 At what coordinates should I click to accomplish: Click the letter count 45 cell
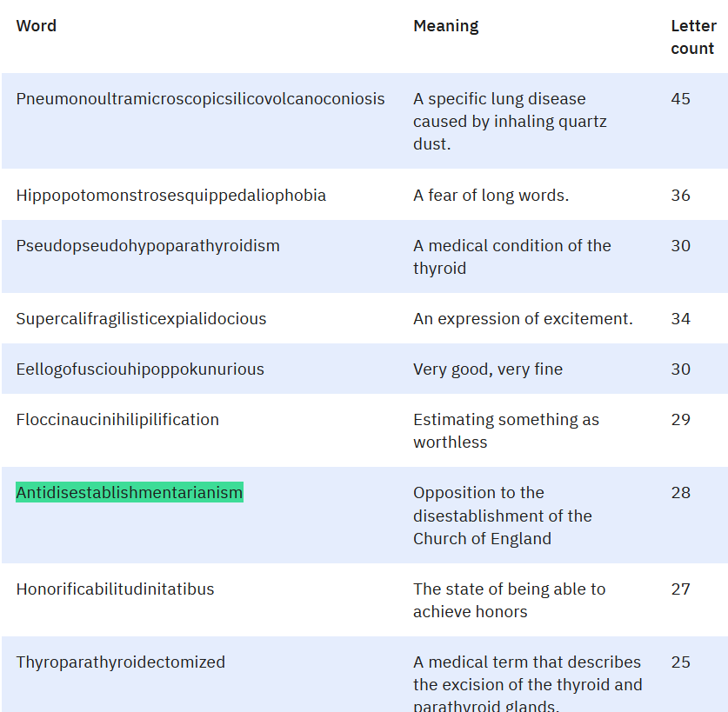(681, 99)
